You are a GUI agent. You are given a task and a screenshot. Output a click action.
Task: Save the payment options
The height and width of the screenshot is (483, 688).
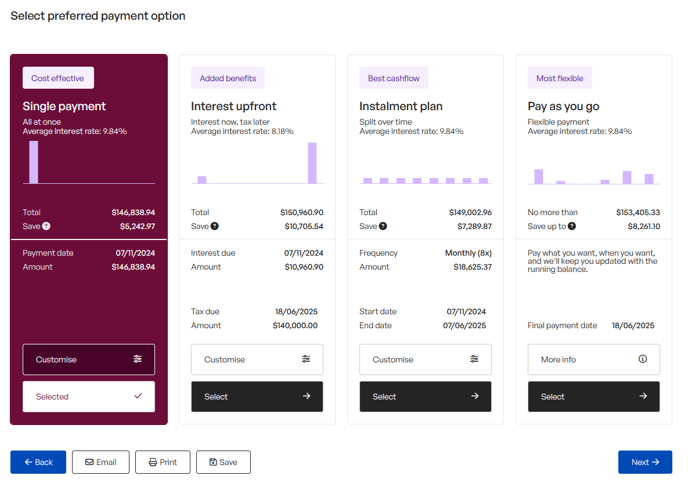[x=223, y=462]
